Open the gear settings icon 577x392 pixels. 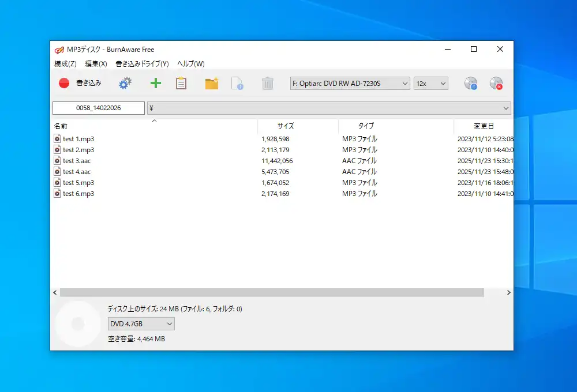click(x=124, y=83)
